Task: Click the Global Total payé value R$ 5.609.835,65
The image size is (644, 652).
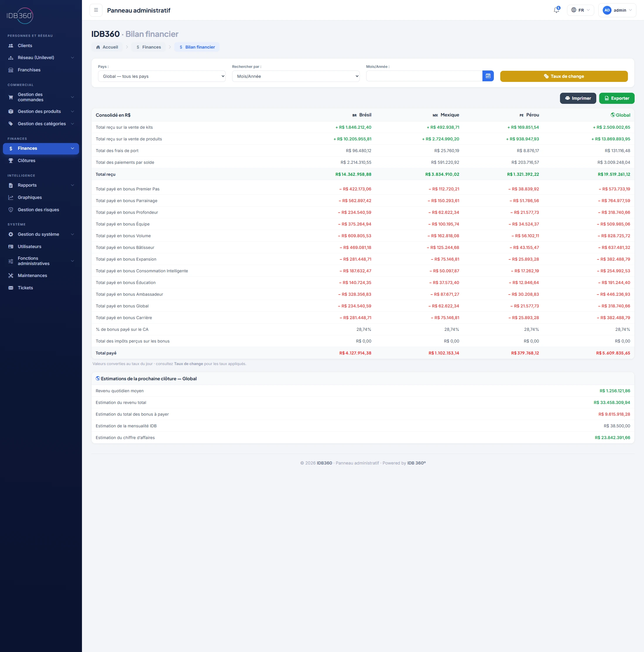Action: click(x=613, y=353)
